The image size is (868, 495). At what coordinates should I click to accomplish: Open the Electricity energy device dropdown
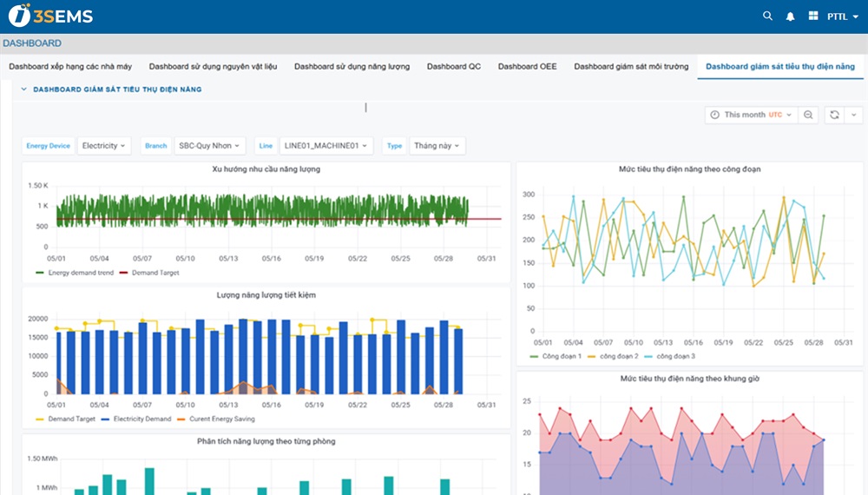tap(105, 146)
